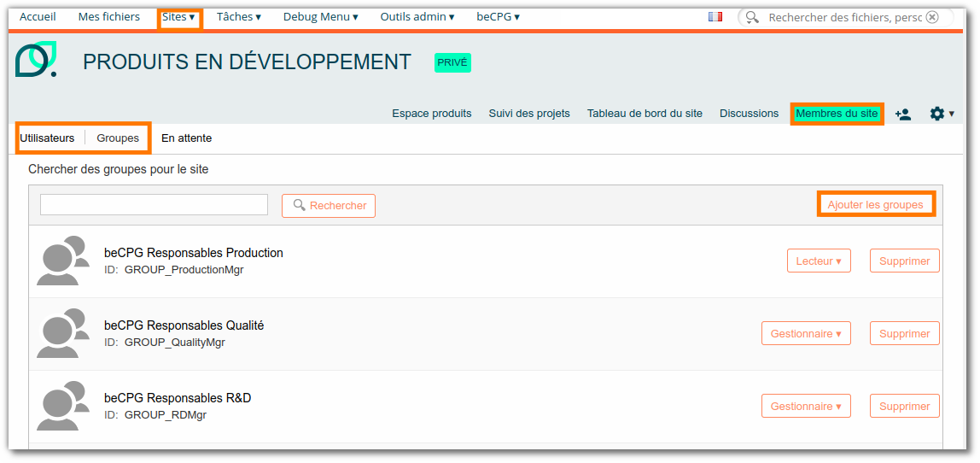
Task: Open Mes fichiers in top menu
Action: point(108,17)
